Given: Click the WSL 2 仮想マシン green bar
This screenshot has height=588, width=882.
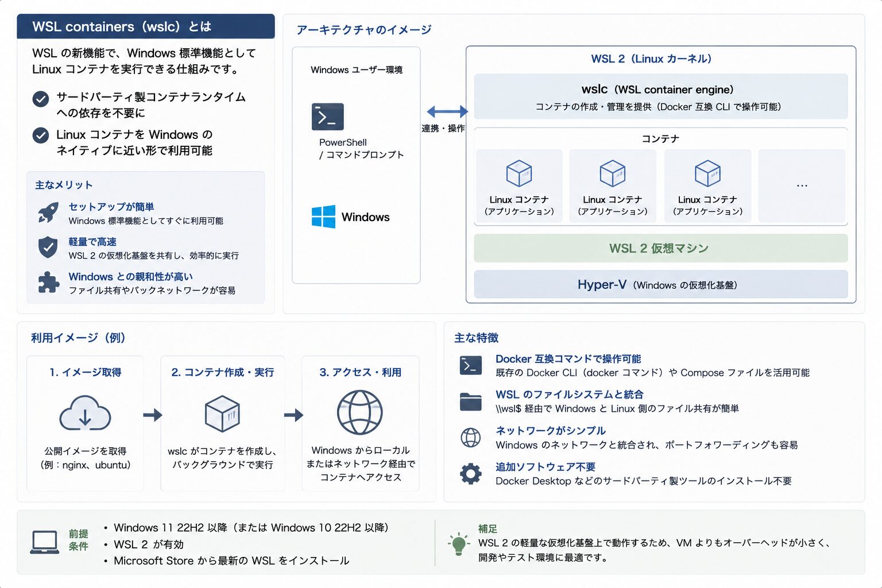Looking at the screenshot, I should tap(660, 248).
